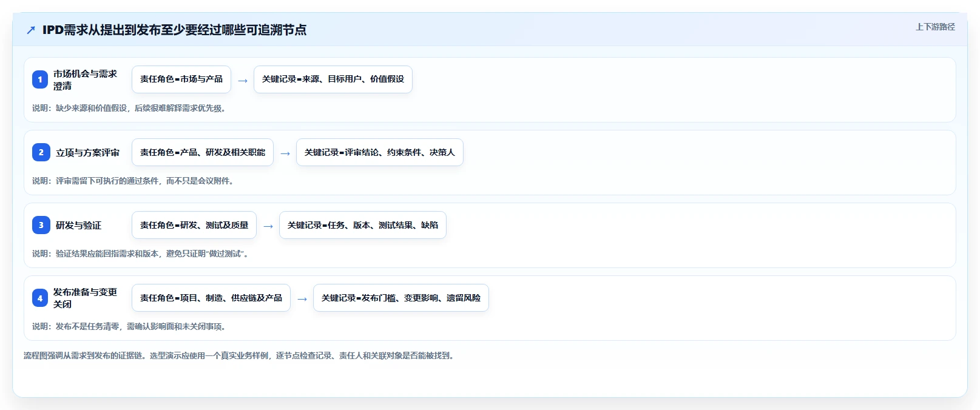The height and width of the screenshot is (410, 980).
Task: Click the 责任角色=产品、研发及相关职能 box
Action: [203, 152]
